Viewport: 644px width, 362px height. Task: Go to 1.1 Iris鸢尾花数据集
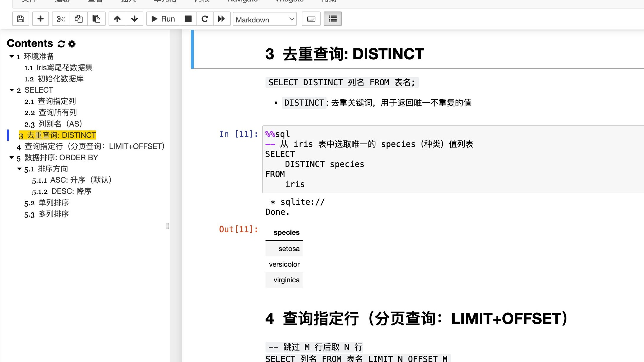click(58, 68)
